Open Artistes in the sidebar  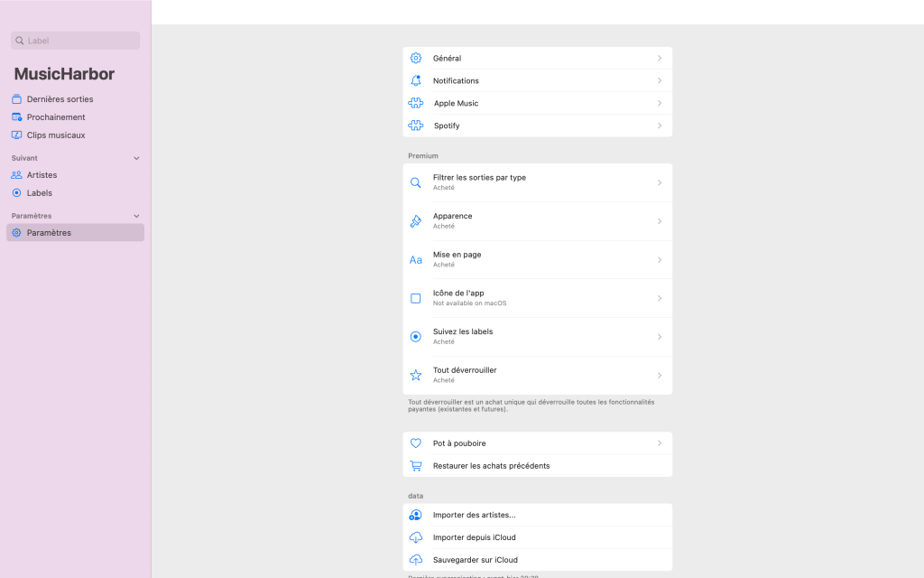click(x=42, y=175)
